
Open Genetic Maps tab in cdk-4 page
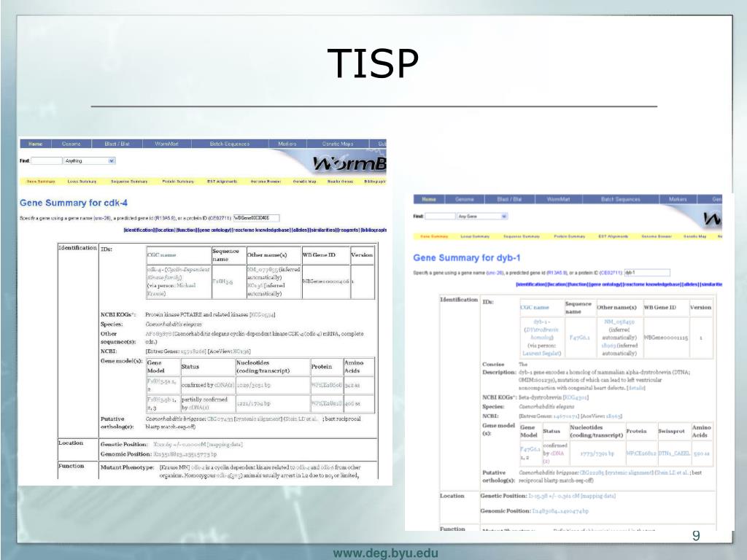point(338,144)
